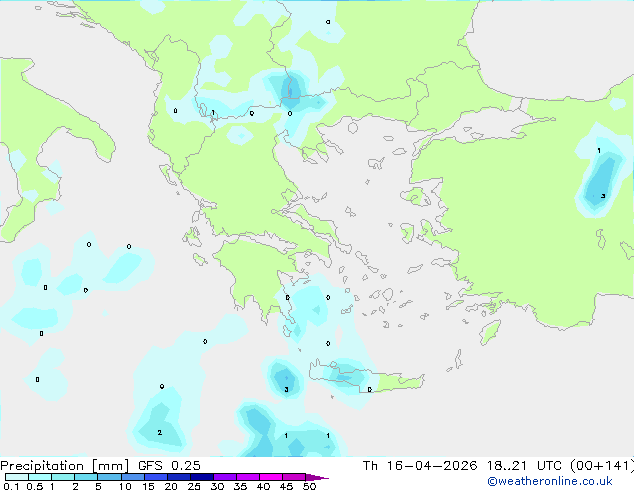Image resolution: width=634 pixels, height=490 pixels.
Task: Click the "2" precipitation value on the map
Action: click(160, 433)
